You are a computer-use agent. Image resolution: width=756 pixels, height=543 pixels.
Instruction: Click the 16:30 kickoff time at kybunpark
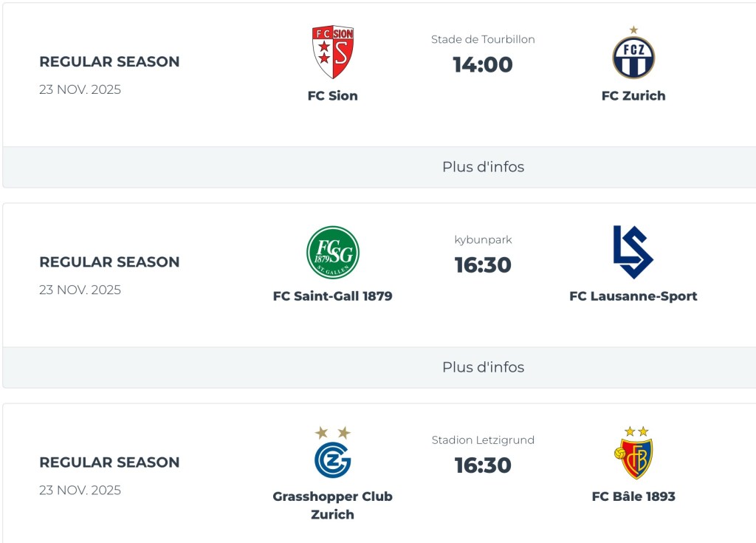(x=483, y=265)
